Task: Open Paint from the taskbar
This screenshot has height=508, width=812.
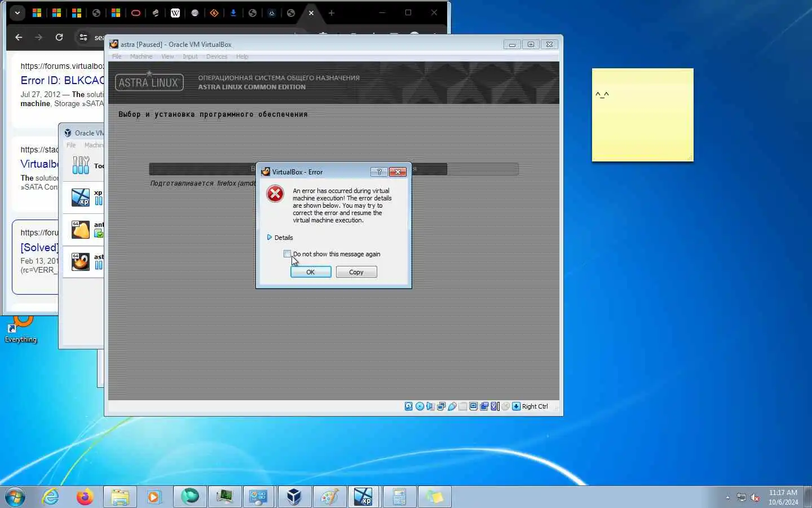Action: point(329,497)
